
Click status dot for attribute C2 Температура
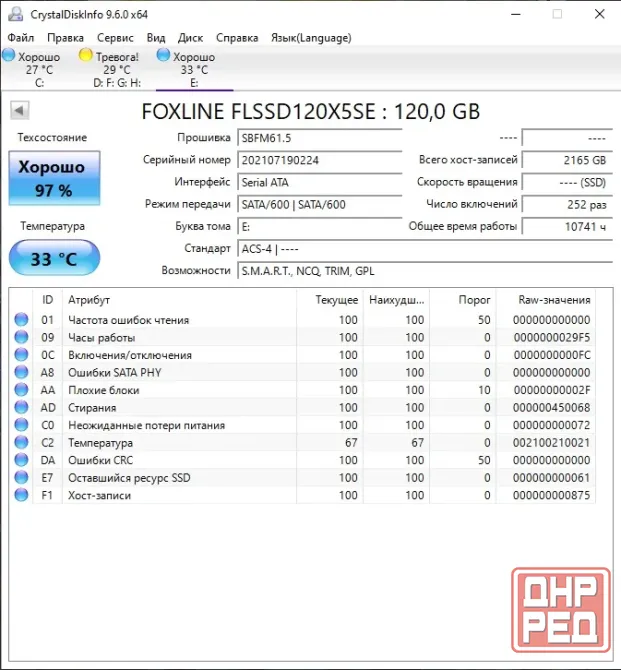(21, 442)
